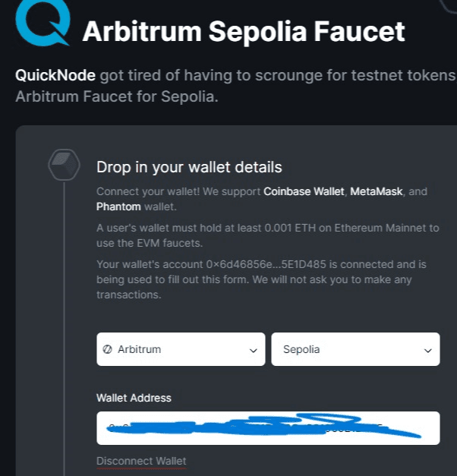The height and width of the screenshot is (476, 457).
Task: Expand the Sepolia dropdown with its chevron arrow
Action: coord(425,350)
